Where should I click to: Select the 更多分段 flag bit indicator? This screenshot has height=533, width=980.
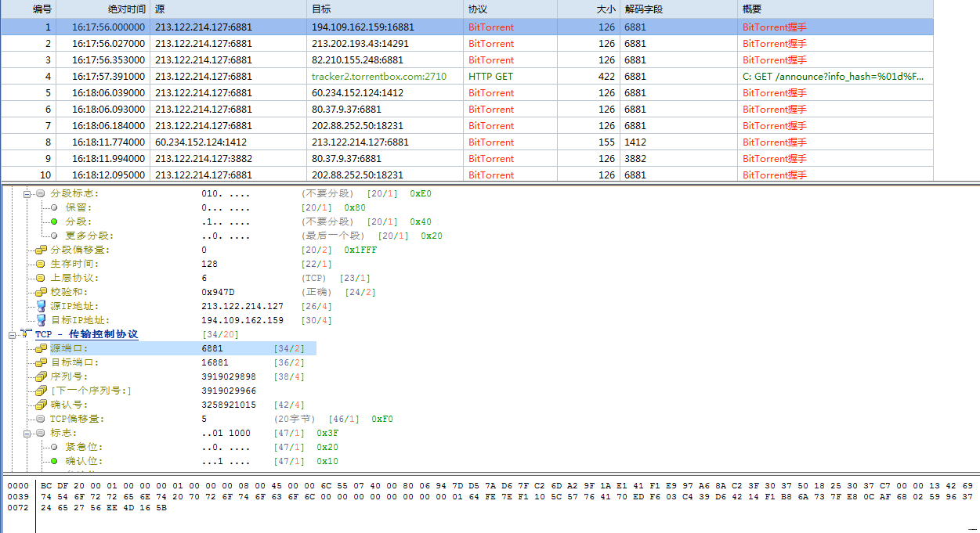(54, 236)
